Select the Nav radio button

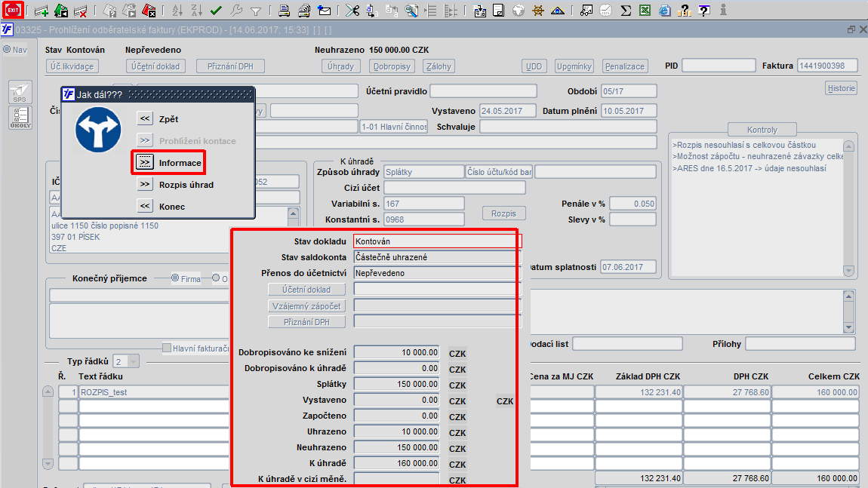[x=7, y=50]
